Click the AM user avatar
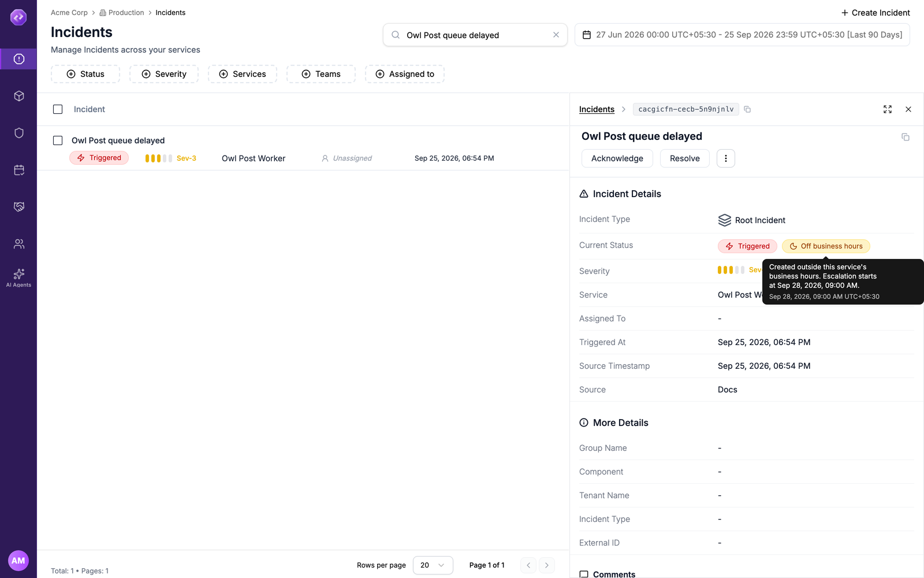924x578 pixels. click(x=18, y=561)
